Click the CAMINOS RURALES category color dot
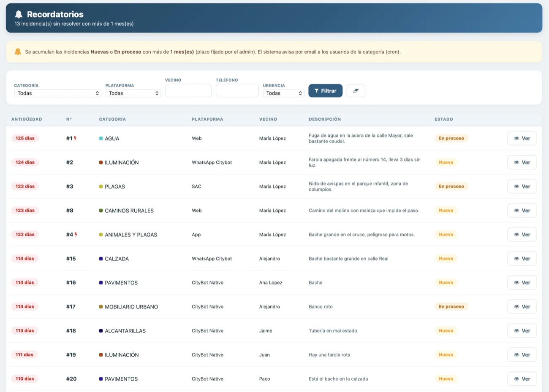Viewport: 549px width, 392px height. (x=101, y=211)
